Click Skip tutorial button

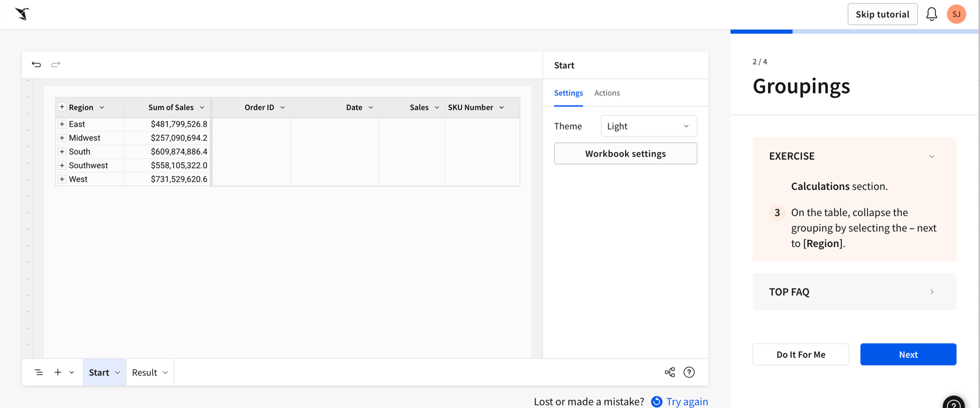point(883,14)
